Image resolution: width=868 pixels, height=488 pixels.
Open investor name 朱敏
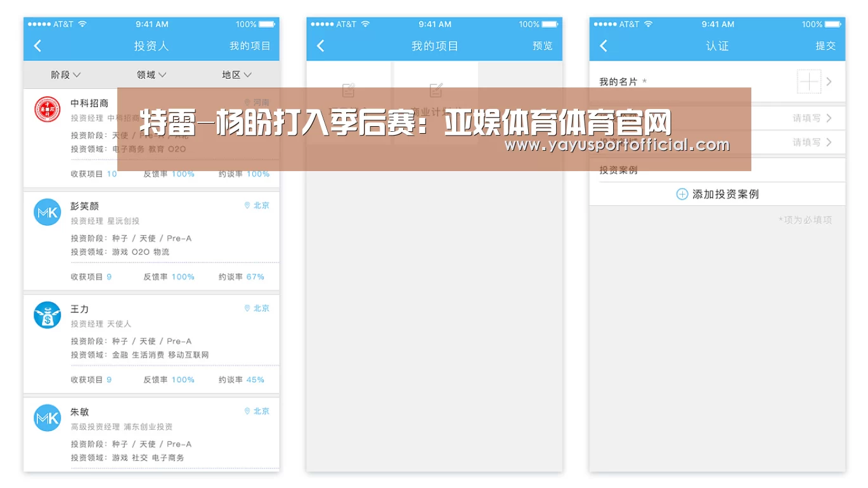tap(79, 412)
